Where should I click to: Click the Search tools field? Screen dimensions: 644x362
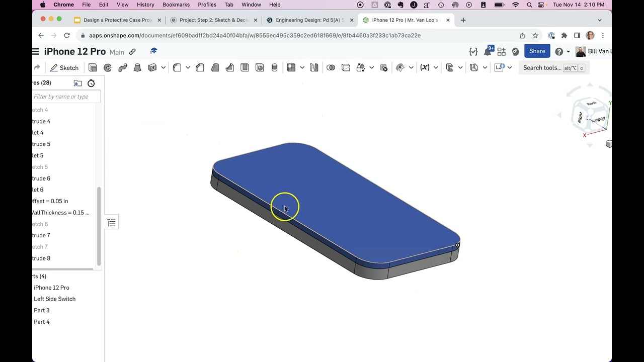tap(553, 67)
